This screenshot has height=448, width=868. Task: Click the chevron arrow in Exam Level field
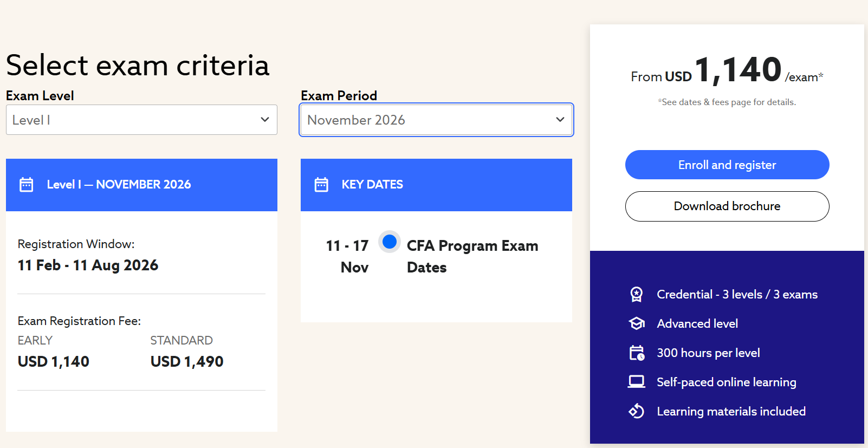(x=265, y=120)
